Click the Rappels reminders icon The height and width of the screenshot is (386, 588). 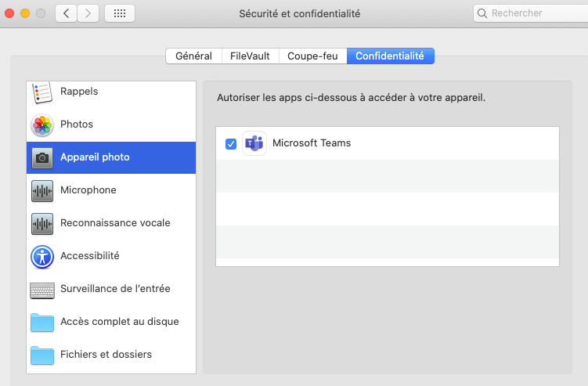[41, 92]
